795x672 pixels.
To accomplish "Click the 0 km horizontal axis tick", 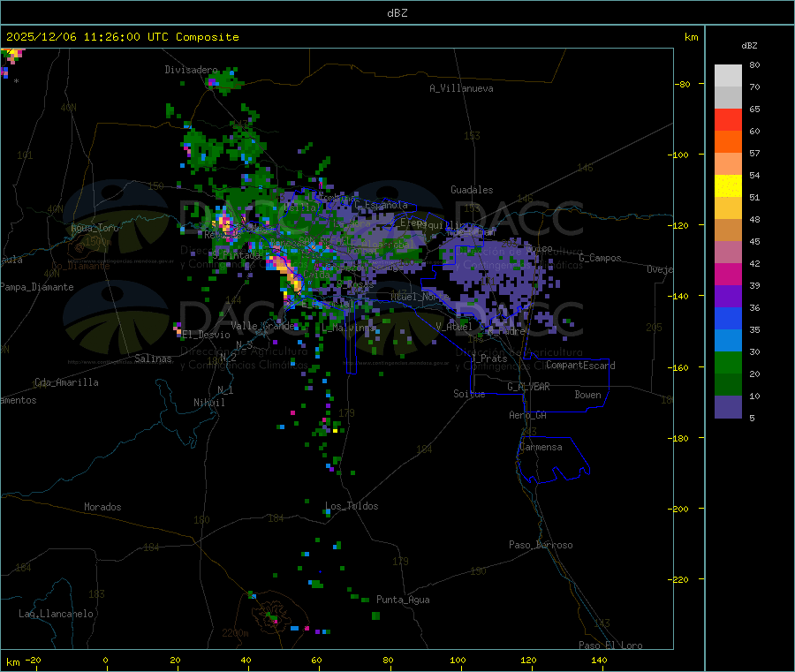I will point(105,660).
